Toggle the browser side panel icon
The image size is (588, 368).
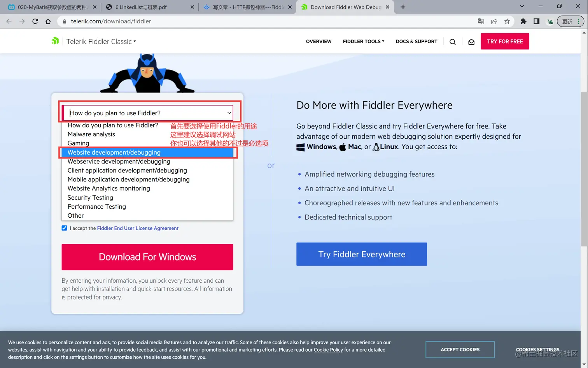click(x=537, y=21)
